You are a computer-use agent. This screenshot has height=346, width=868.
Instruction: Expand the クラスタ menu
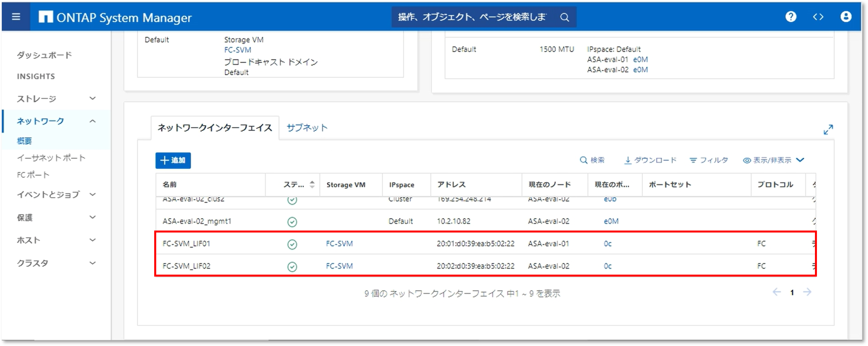click(92, 263)
